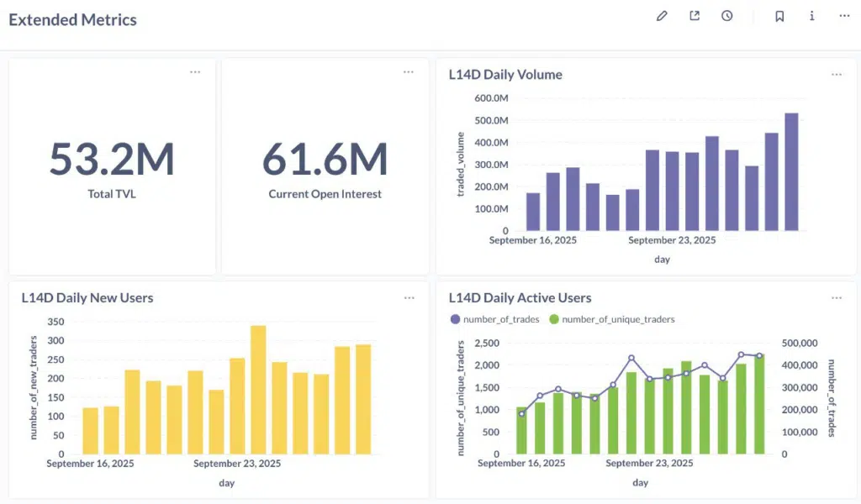Click the pencil edit dashboard icon
The height and width of the screenshot is (504, 861).
click(662, 16)
